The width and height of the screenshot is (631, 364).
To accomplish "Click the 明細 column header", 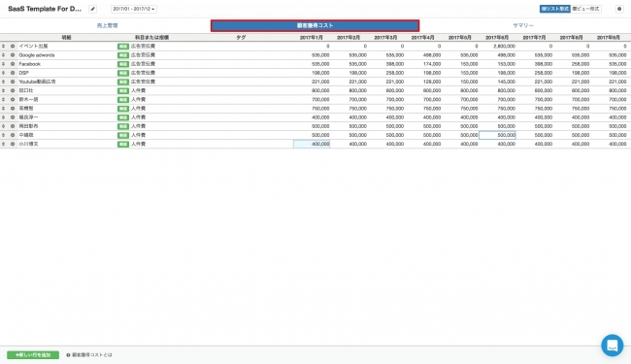I will (x=66, y=38).
